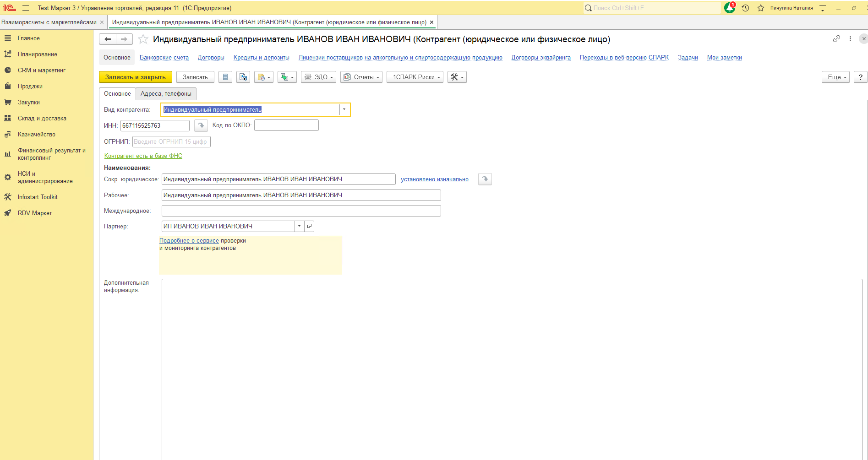Click the CRM и маркетинг pie icon

coord(8,70)
